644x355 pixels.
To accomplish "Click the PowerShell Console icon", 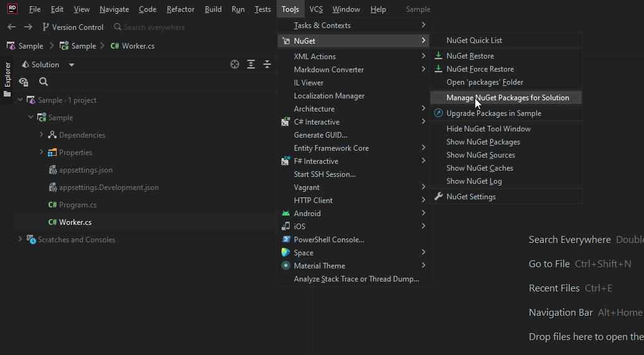I will pos(285,240).
